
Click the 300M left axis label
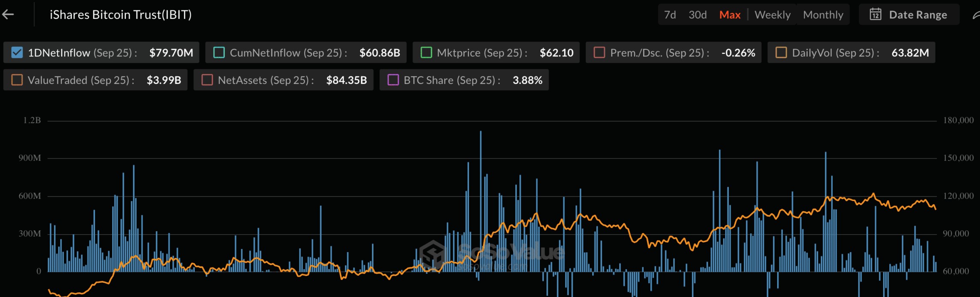[x=30, y=234]
